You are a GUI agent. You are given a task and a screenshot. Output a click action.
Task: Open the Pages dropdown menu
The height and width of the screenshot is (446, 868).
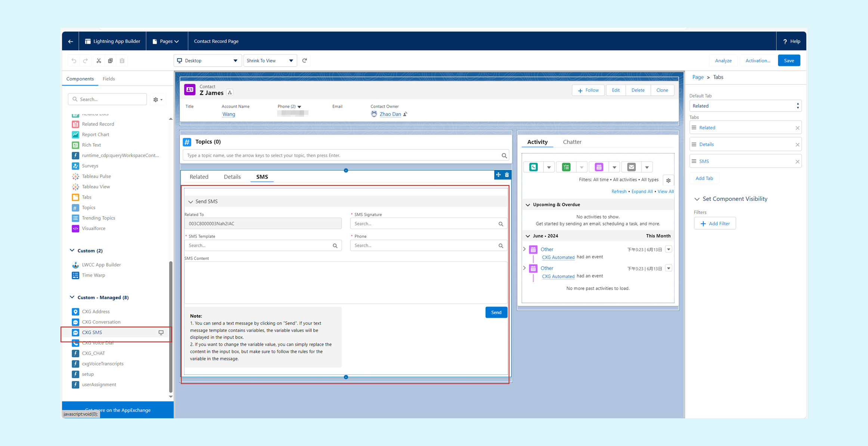coord(166,41)
